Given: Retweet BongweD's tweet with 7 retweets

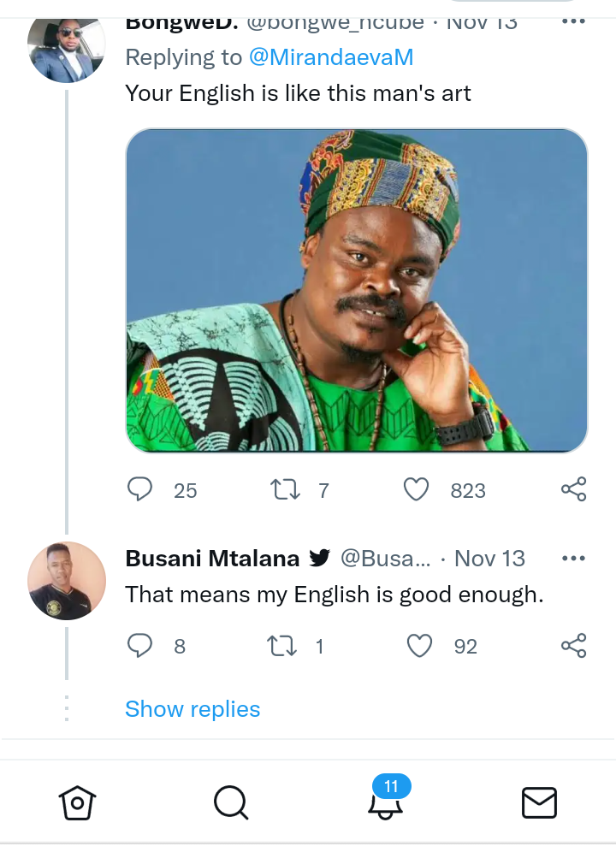Looking at the screenshot, I should click(285, 490).
